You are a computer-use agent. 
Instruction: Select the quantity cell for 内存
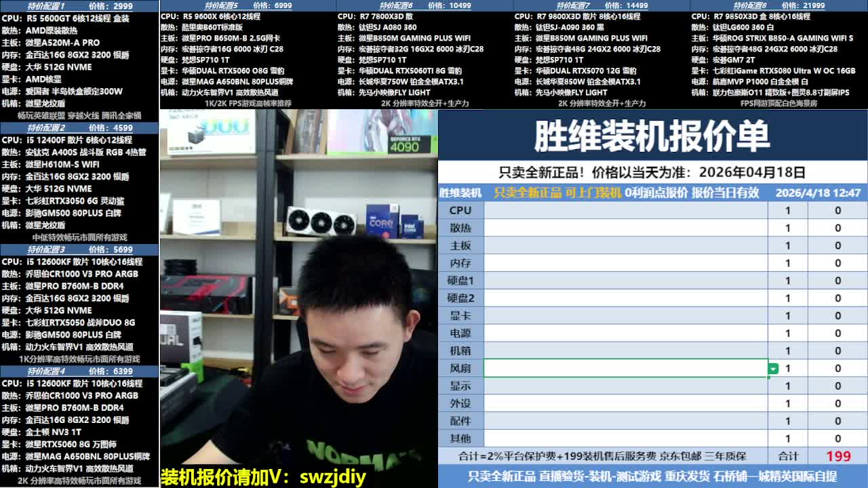[787, 263]
